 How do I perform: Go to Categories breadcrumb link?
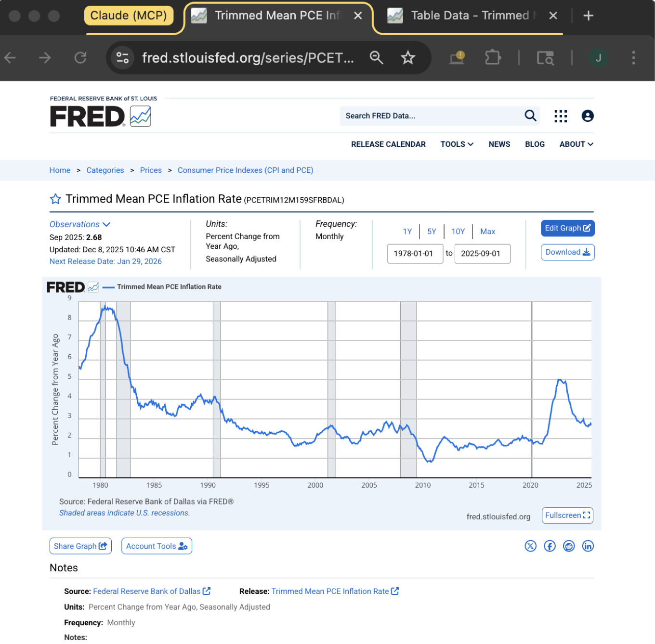pyautogui.click(x=105, y=170)
